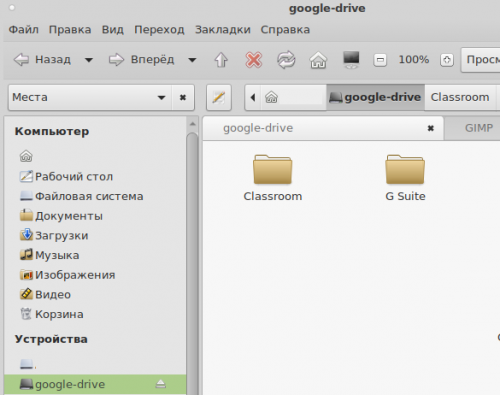Zoom out with the minus icon
This screenshot has height=395, width=500.
(x=380, y=60)
